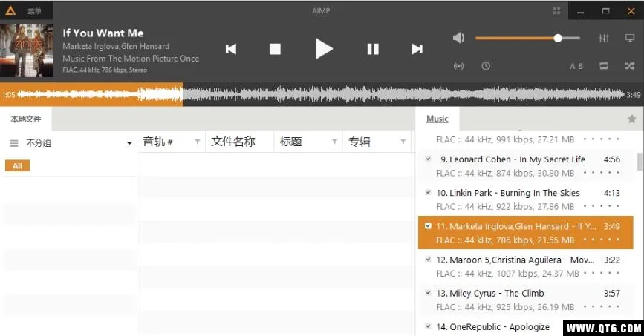
Task: Select track 12 Maroon 5,Christina Aguilera
Action: (526, 266)
